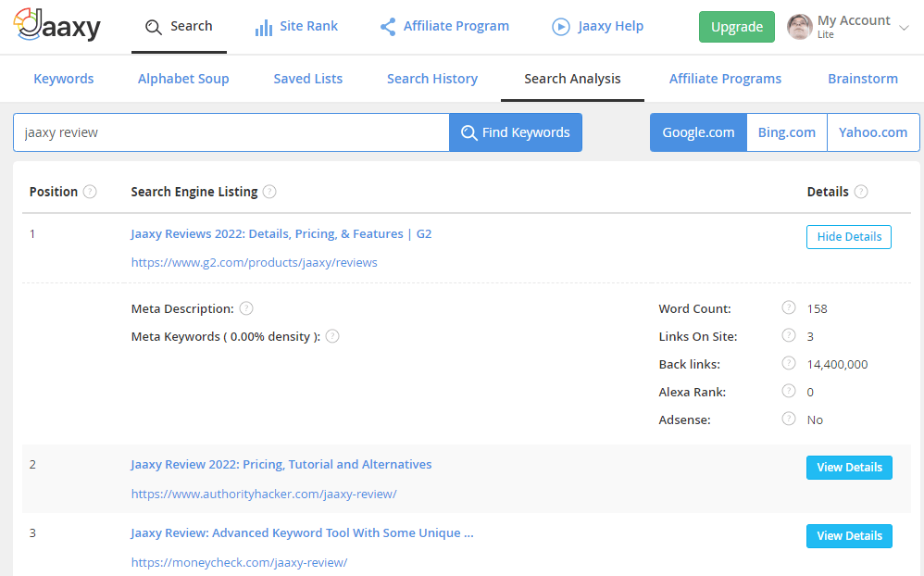
Task: Click the My Account avatar photo
Action: (x=800, y=27)
